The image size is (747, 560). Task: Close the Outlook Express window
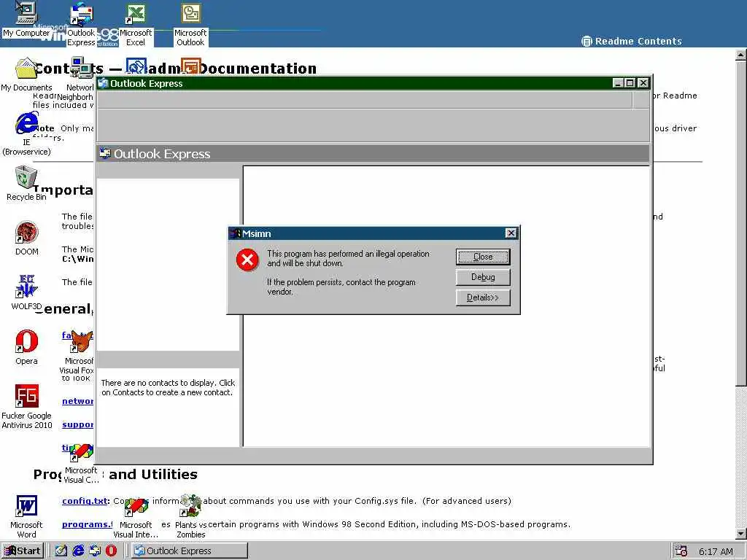(x=643, y=83)
